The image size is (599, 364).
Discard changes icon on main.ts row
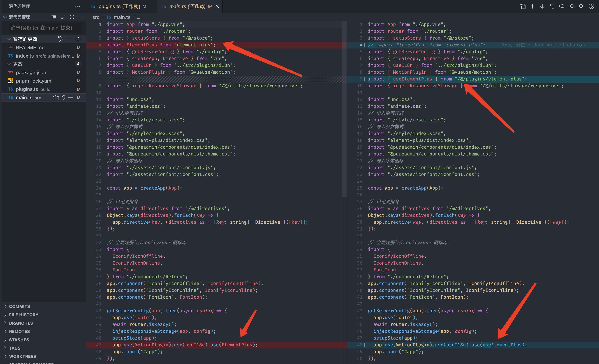[x=63, y=98]
